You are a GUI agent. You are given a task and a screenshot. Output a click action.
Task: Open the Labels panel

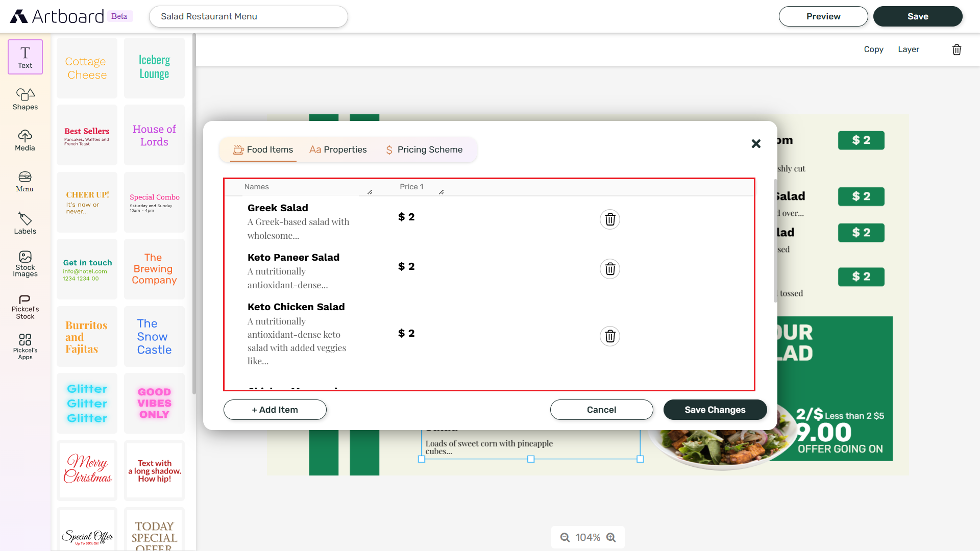(24, 223)
